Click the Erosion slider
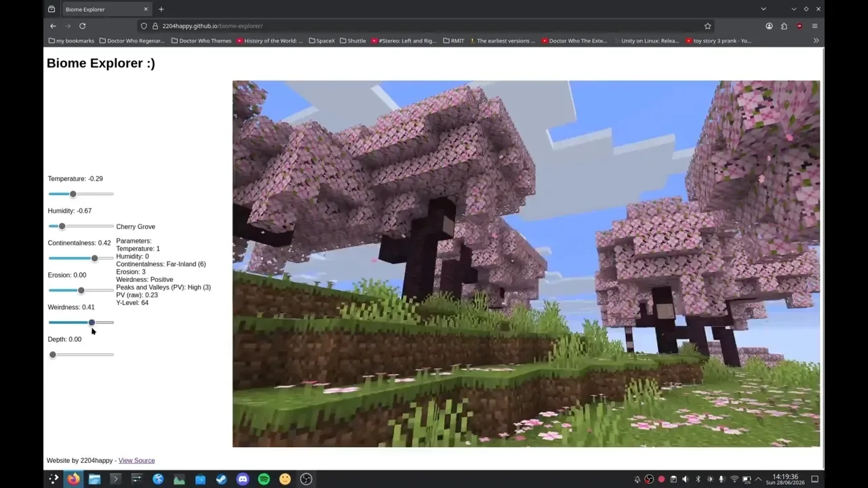This screenshot has width=868, height=488. (81, 290)
